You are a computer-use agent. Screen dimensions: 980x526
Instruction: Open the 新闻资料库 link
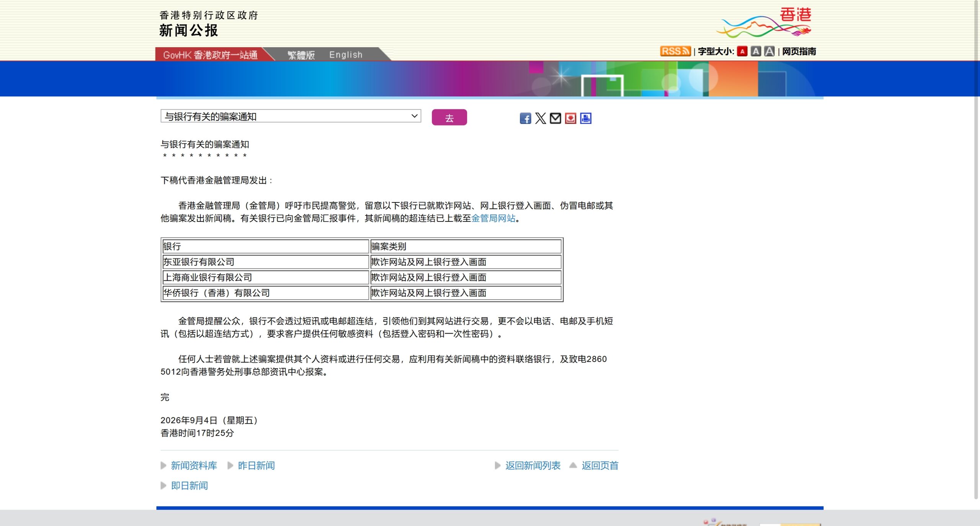[194, 466]
